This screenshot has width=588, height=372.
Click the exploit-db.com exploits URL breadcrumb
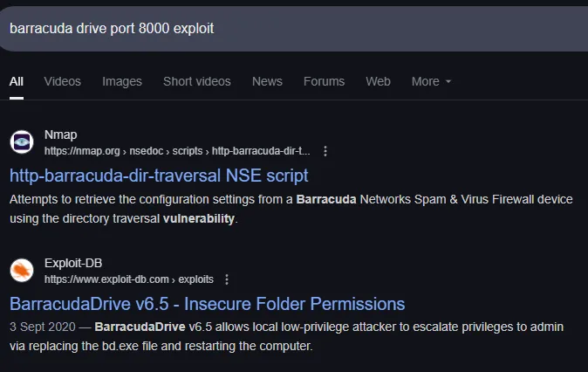tap(129, 279)
